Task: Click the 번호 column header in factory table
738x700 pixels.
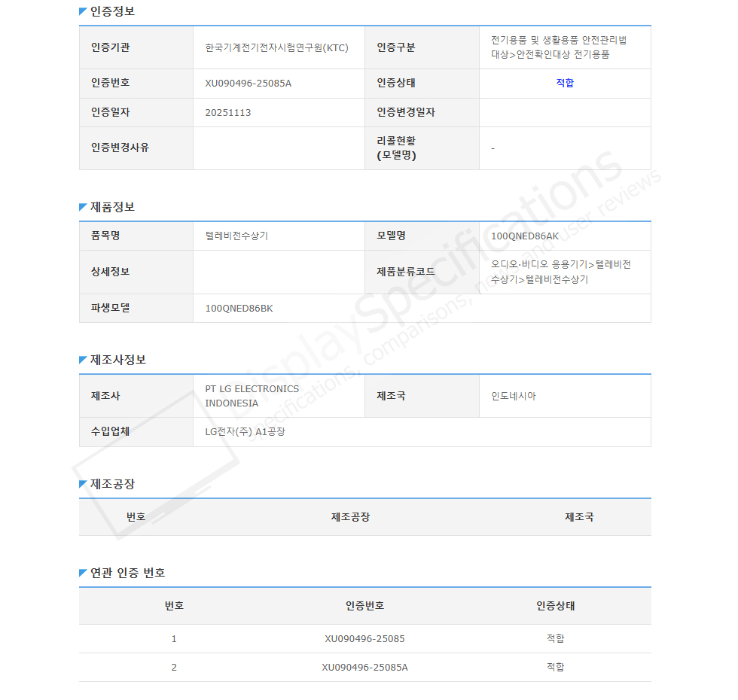Action: 136,517
